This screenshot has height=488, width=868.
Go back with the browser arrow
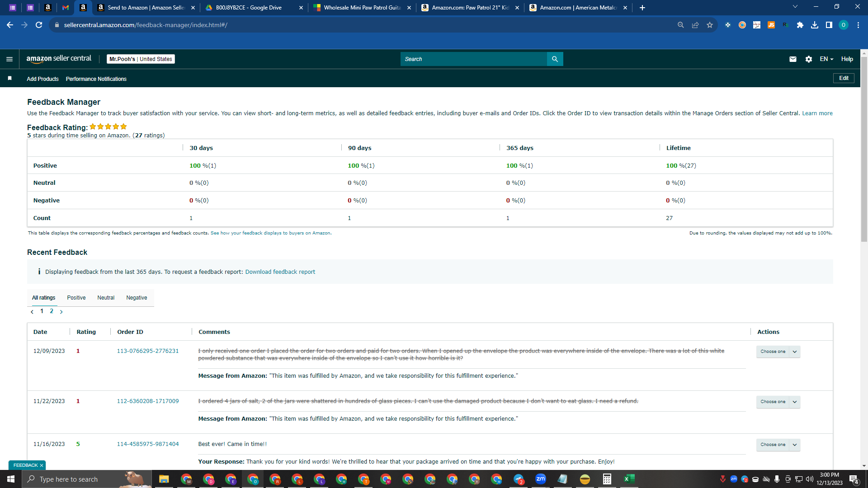coord(10,25)
